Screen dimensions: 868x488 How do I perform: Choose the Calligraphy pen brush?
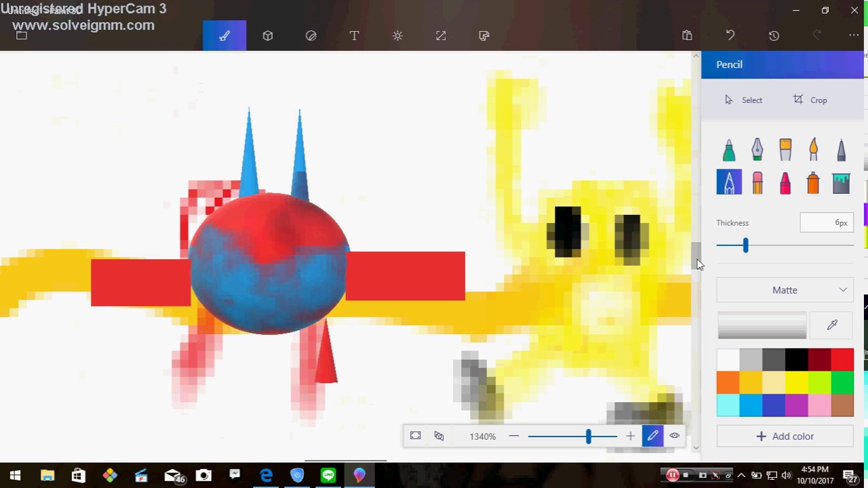757,150
